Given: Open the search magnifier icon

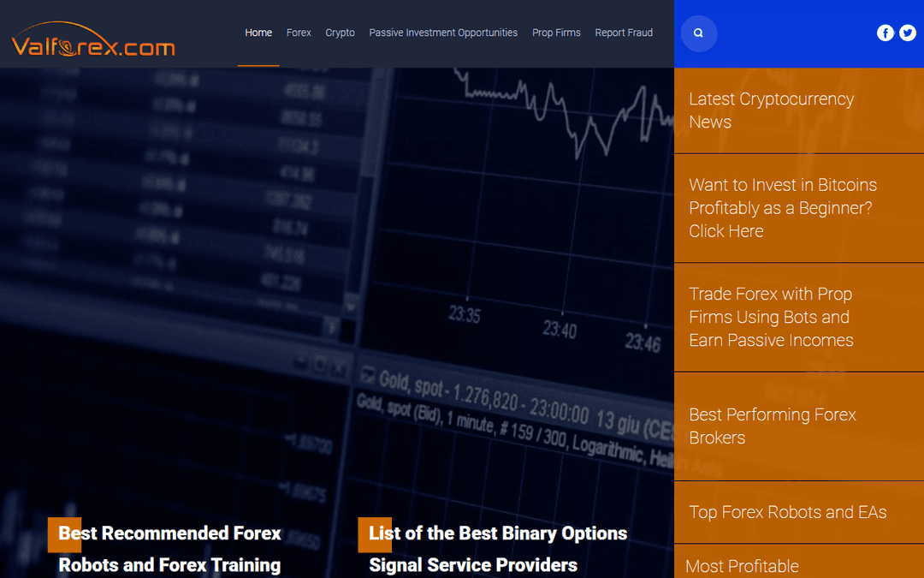Looking at the screenshot, I should pyautogui.click(x=698, y=33).
